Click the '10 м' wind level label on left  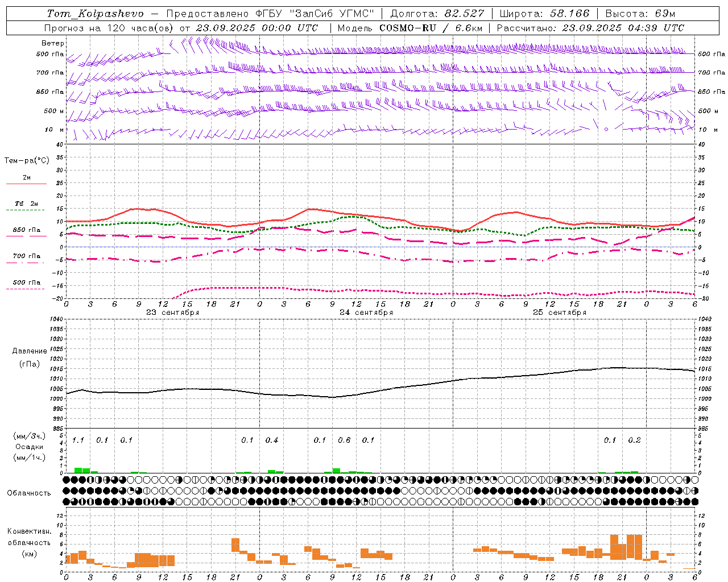point(55,130)
